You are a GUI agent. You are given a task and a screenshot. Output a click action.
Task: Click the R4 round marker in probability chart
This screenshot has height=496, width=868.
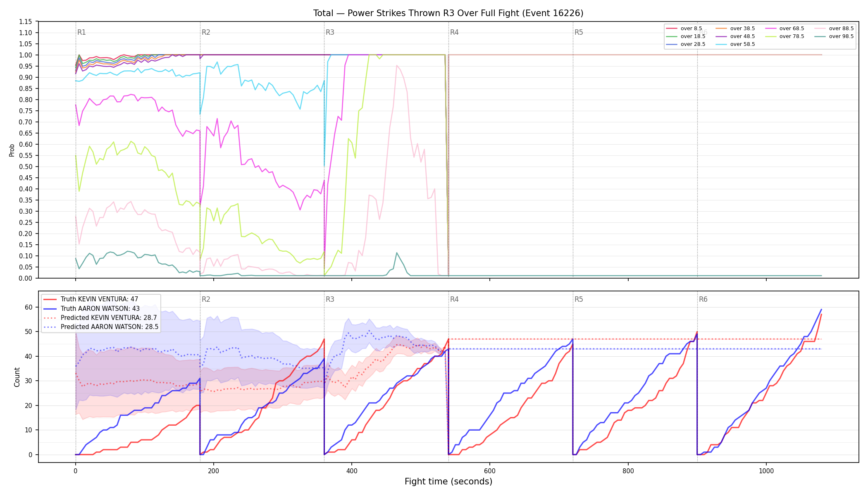pos(454,32)
